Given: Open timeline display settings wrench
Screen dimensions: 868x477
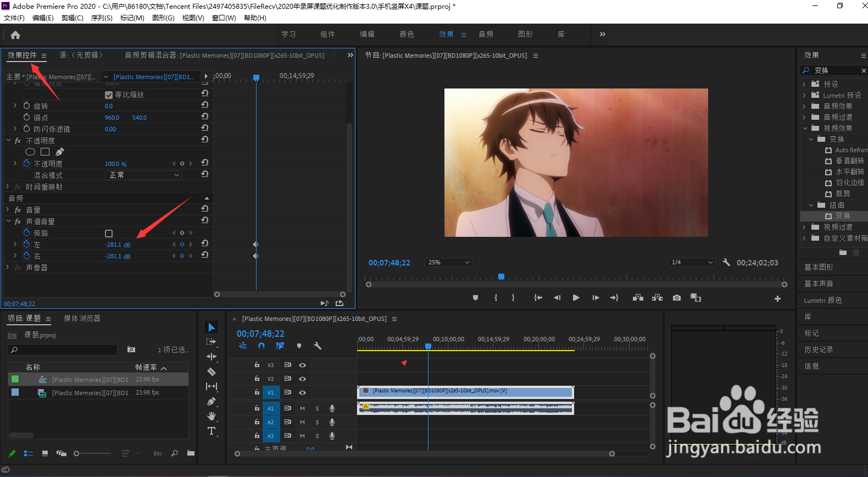Looking at the screenshot, I should (x=318, y=346).
